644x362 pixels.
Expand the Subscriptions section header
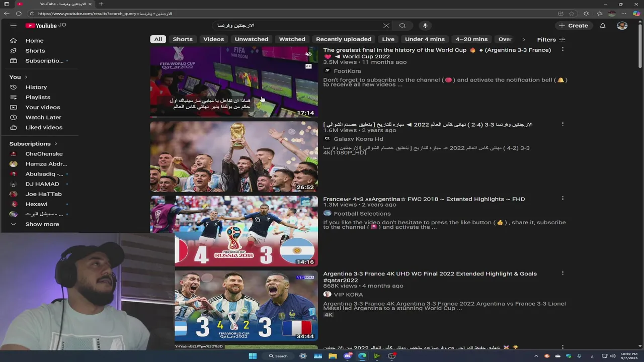(x=33, y=144)
